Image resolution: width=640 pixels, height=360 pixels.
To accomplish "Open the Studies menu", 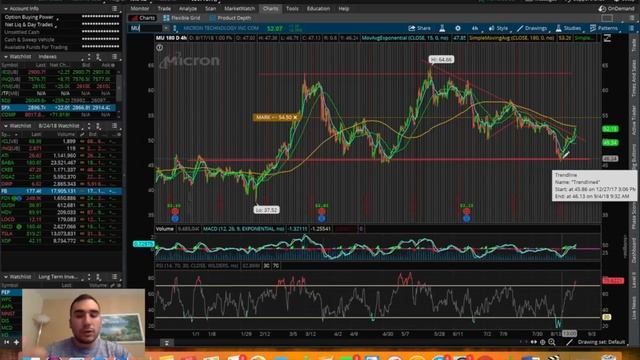I will [x=569, y=28].
